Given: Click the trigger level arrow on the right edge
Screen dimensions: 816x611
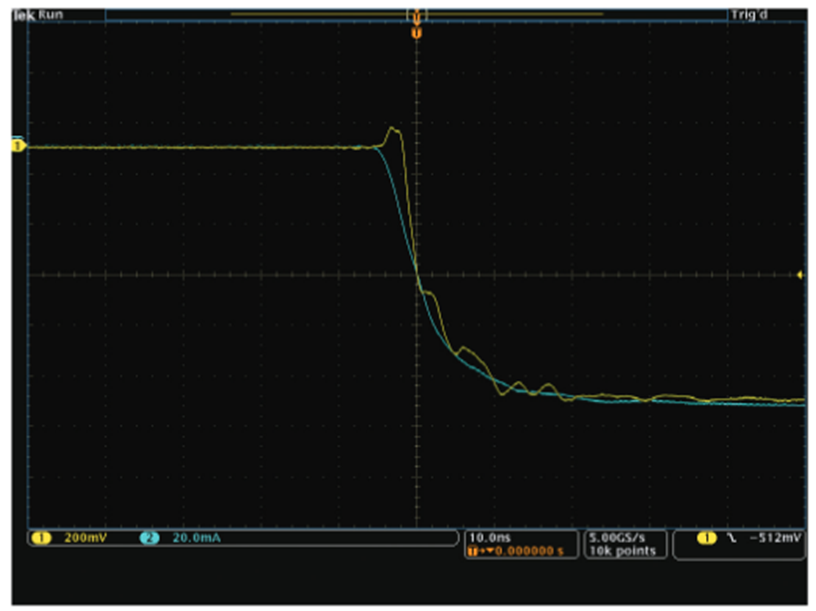Looking at the screenshot, I should (x=800, y=274).
